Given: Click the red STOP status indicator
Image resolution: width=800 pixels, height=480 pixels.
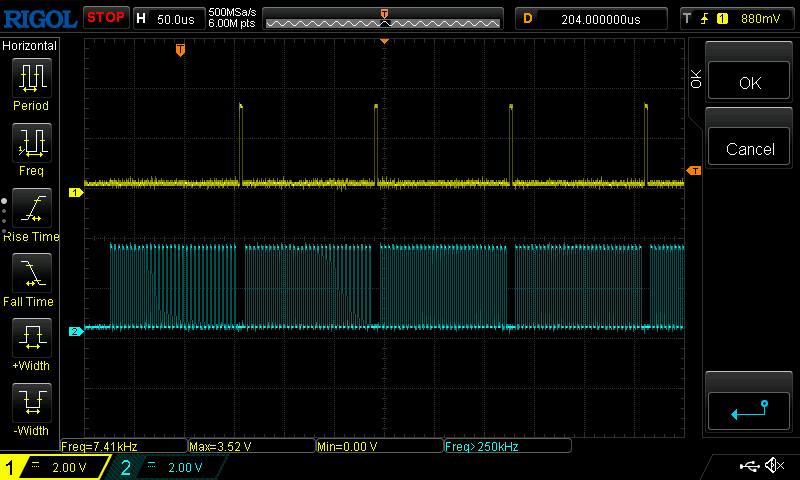Looking at the screenshot, I should pyautogui.click(x=106, y=18).
